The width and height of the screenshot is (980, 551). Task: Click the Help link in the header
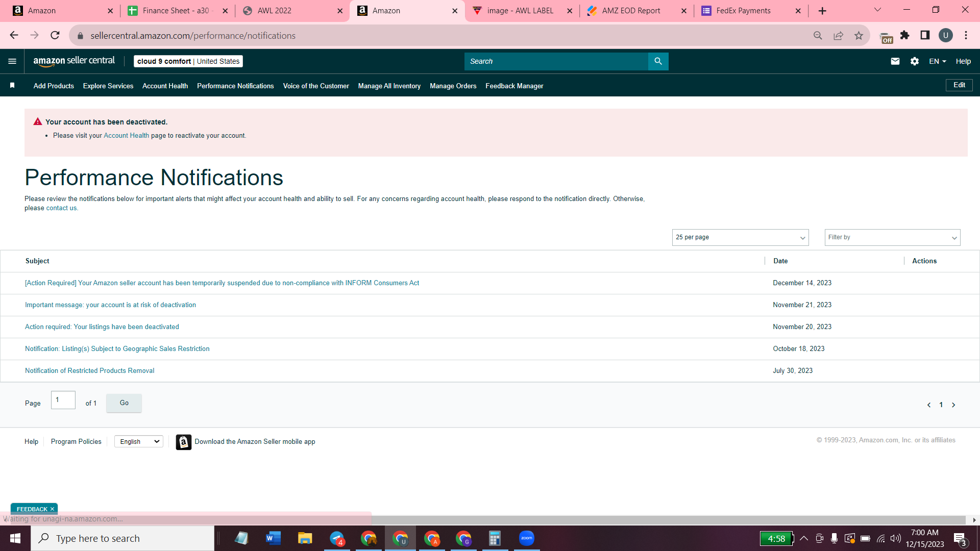pyautogui.click(x=963, y=61)
